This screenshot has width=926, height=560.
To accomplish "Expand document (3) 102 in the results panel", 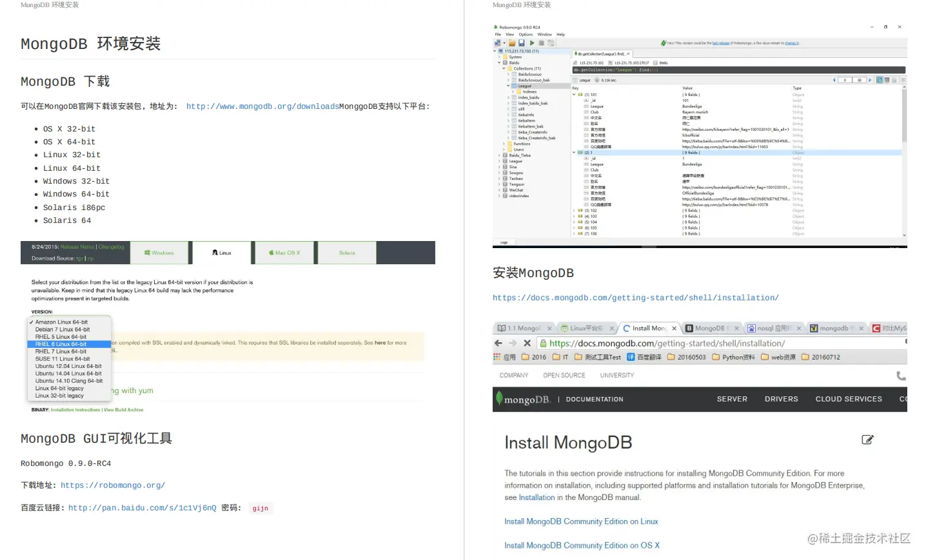I will click(573, 211).
